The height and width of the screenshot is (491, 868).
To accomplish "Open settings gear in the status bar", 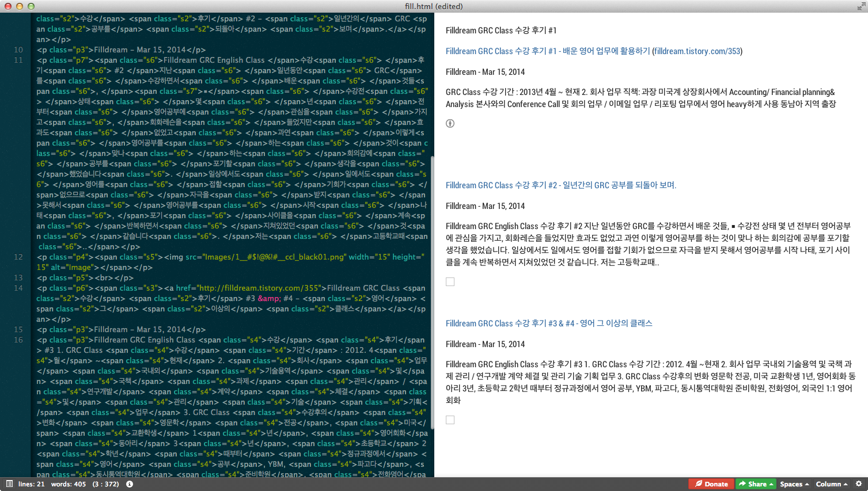I will (x=858, y=484).
